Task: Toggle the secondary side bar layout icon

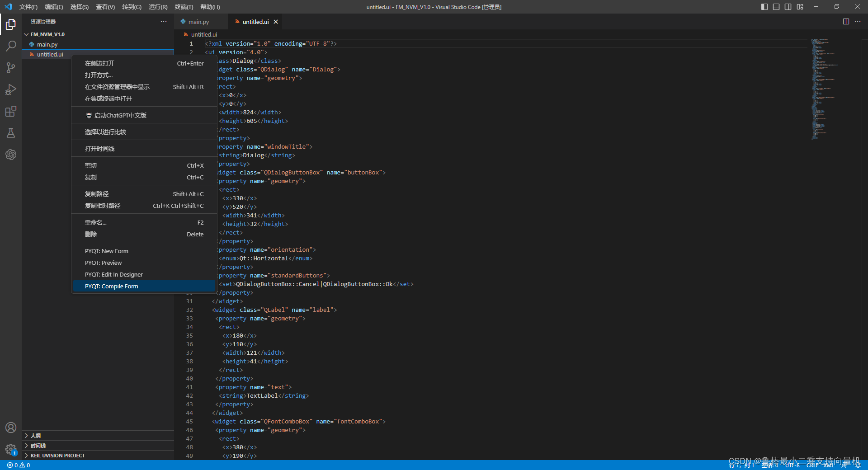Action: point(788,7)
